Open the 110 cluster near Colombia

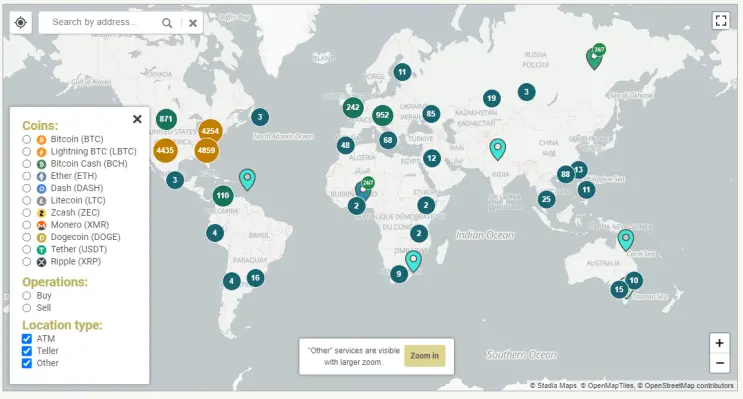223,195
